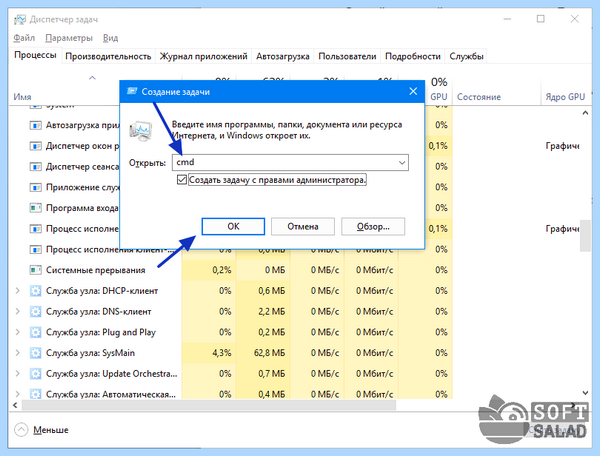This screenshot has height=456, width=600.
Task: Click the Создание задачи dialog title icon
Action: (x=132, y=91)
